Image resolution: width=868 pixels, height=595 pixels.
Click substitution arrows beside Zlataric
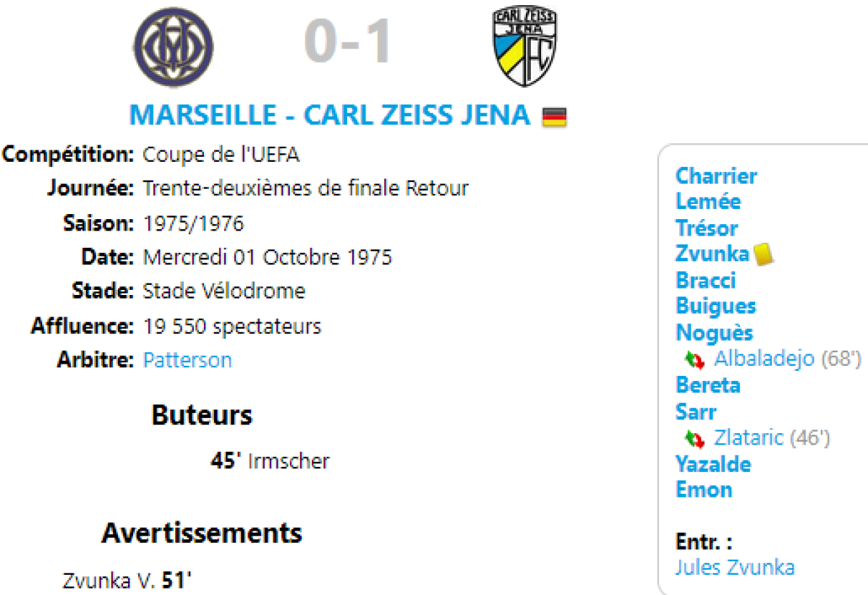(694, 438)
